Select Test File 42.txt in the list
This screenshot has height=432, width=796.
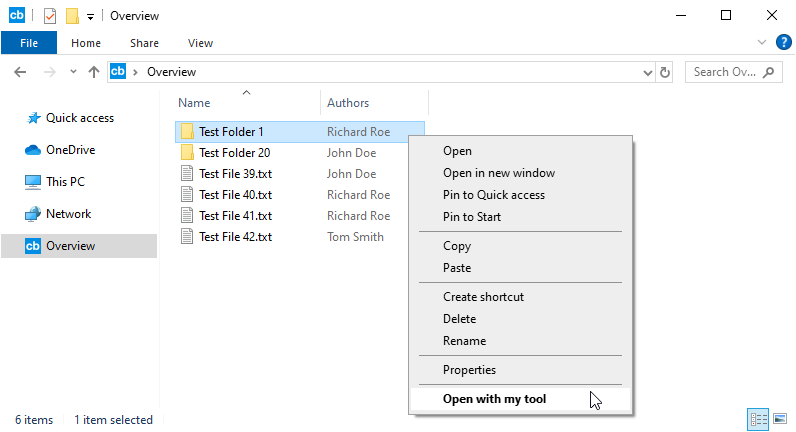(235, 237)
